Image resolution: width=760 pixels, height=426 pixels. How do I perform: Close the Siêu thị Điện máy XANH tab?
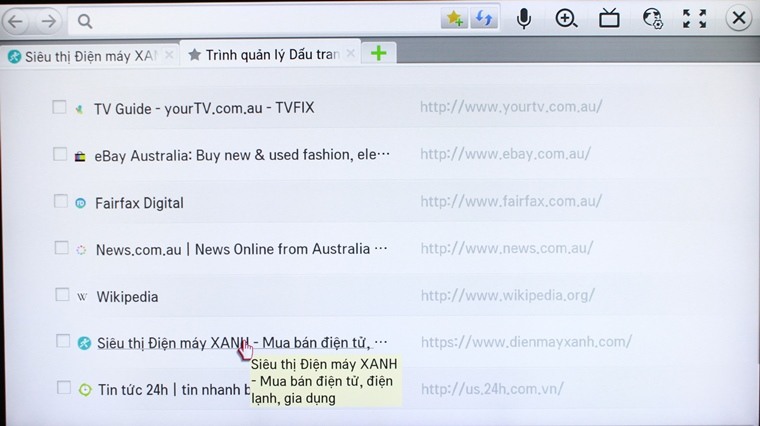169,56
